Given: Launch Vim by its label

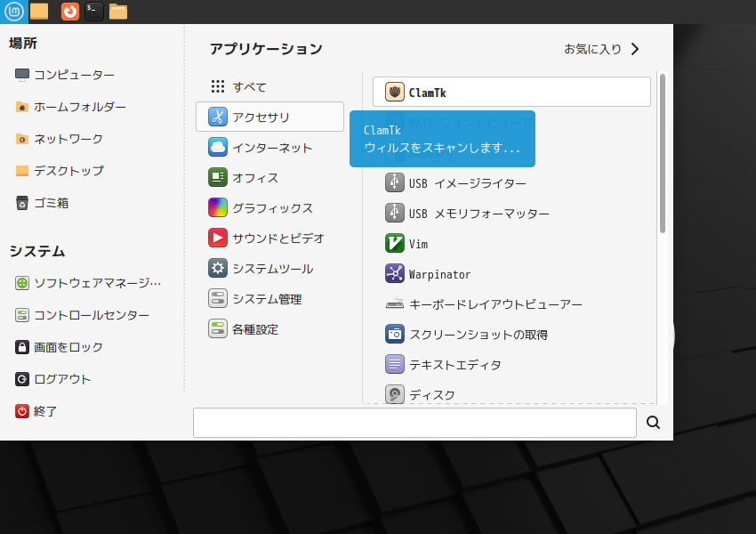Looking at the screenshot, I should [419, 244].
